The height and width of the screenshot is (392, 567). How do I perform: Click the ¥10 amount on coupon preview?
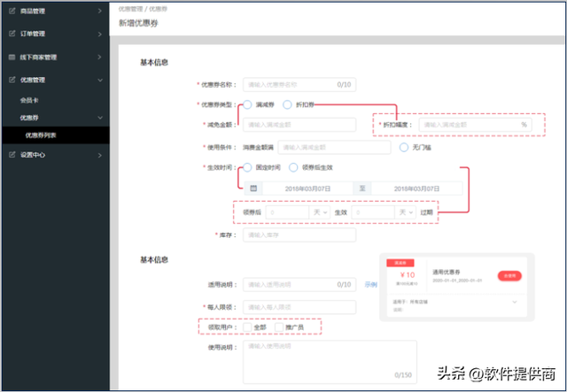(x=408, y=275)
